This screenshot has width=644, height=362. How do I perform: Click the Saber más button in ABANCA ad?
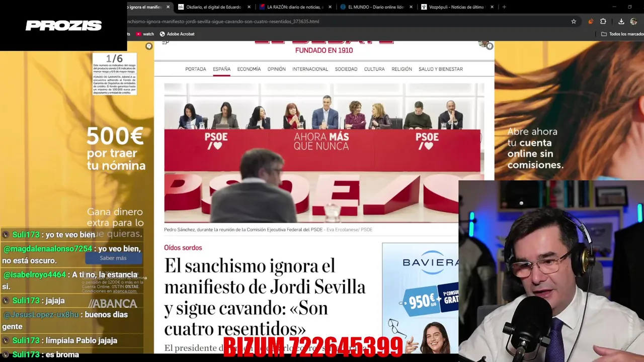click(113, 258)
